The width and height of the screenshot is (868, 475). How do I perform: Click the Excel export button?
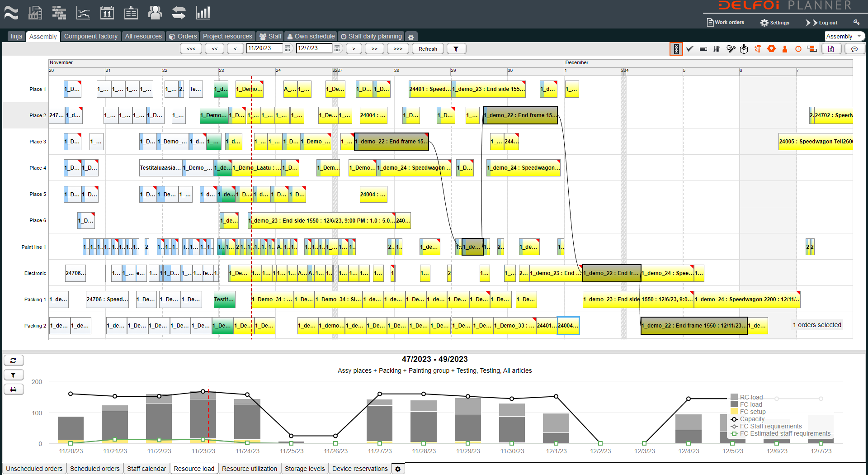[x=831, y=49]
